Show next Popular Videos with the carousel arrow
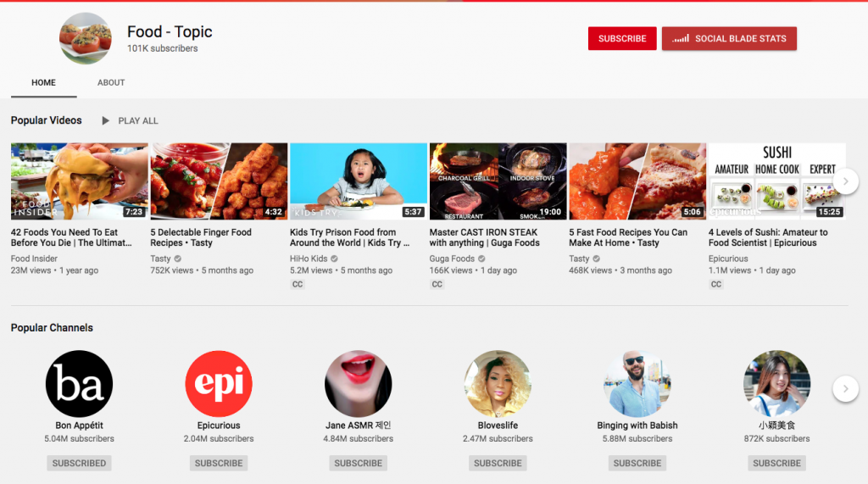 pyautogui.click(x=845, y=181)
